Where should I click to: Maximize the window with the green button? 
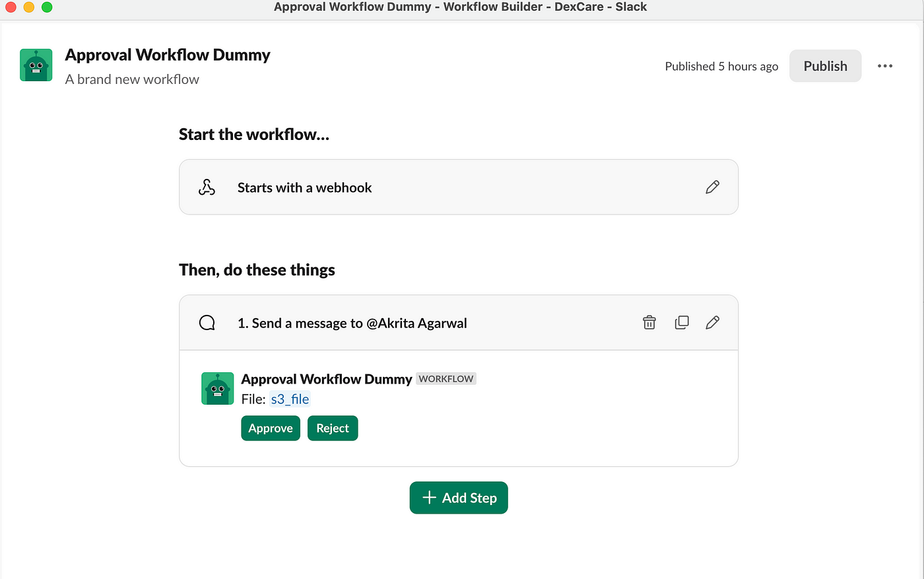47,7
